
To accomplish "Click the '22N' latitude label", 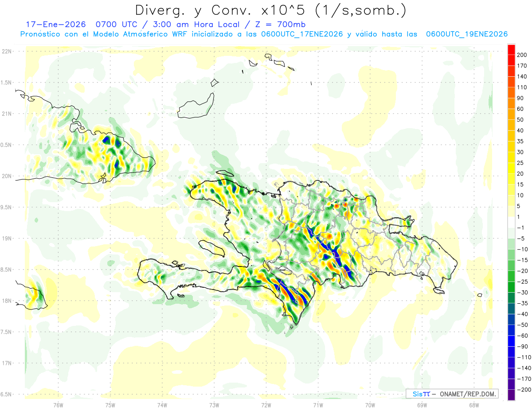I will coord(7,51).
